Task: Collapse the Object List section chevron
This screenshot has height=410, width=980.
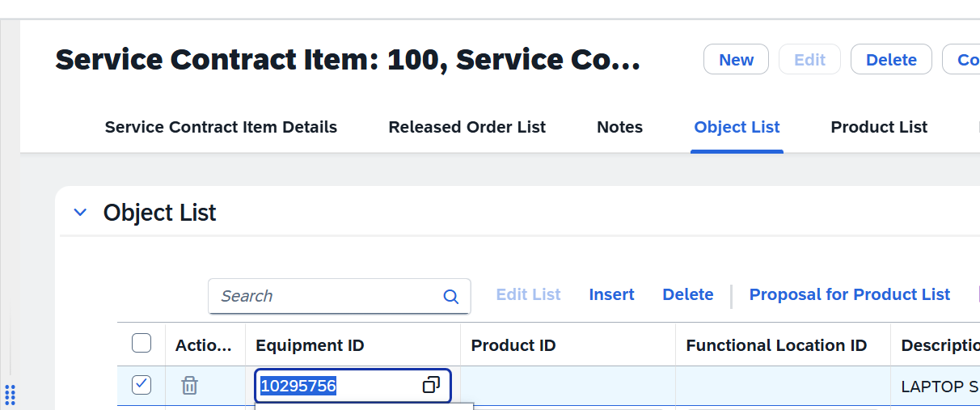Action: 80,213
